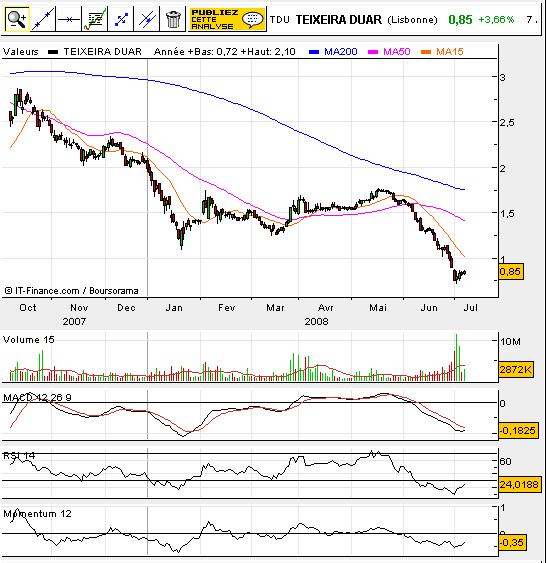Click the green 0,85 price quote

460,19
